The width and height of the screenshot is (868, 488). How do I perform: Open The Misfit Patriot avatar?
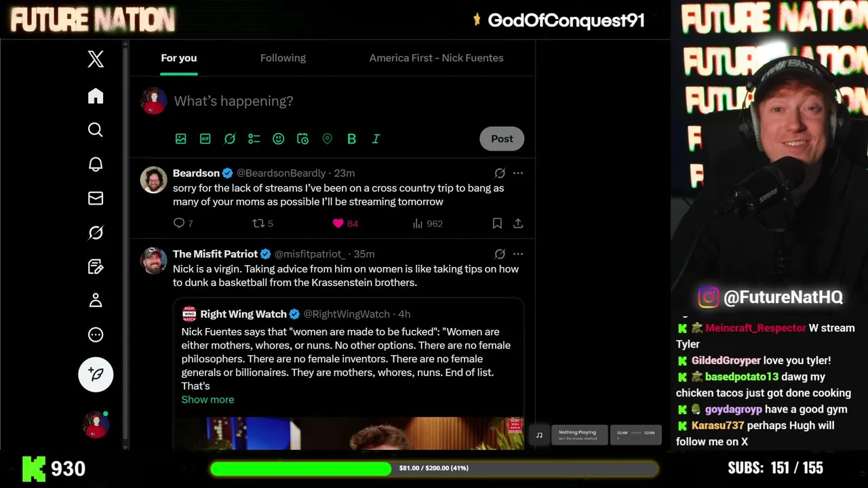point(154,260)
